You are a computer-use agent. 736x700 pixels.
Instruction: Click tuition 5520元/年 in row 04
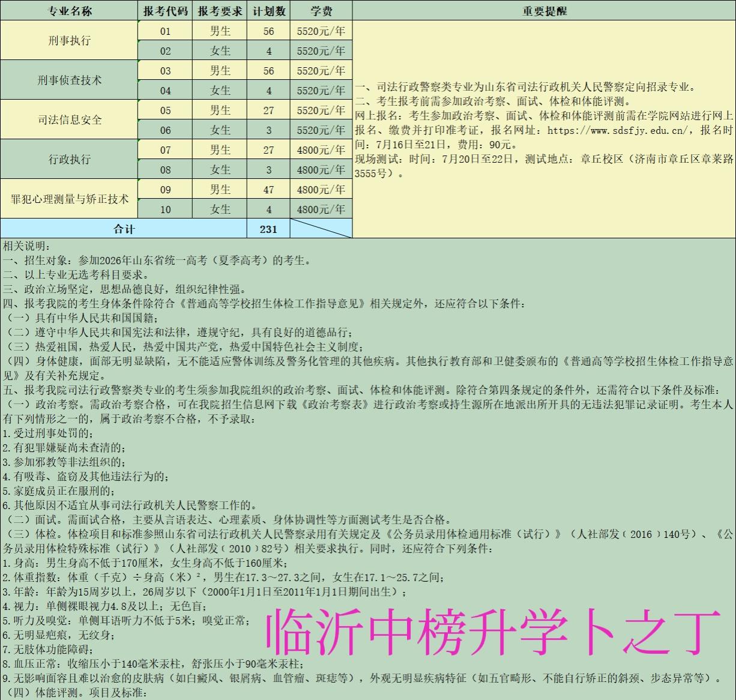coord(321,91)
